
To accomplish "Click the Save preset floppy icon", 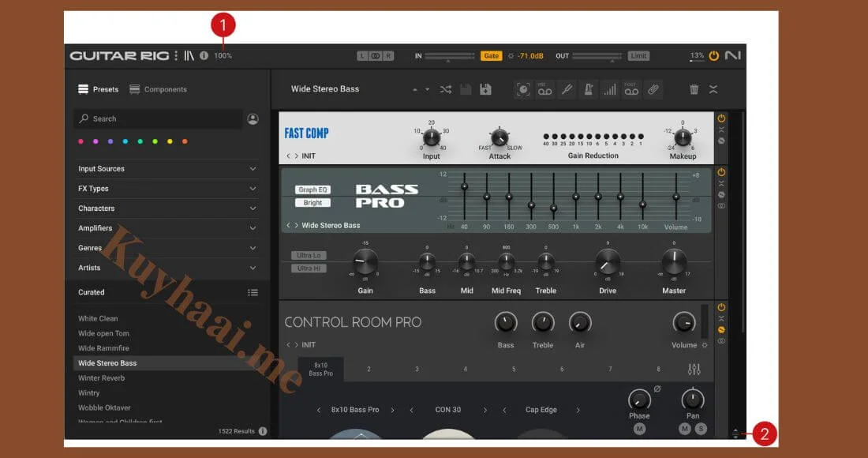I will click(x=466, y=89).
